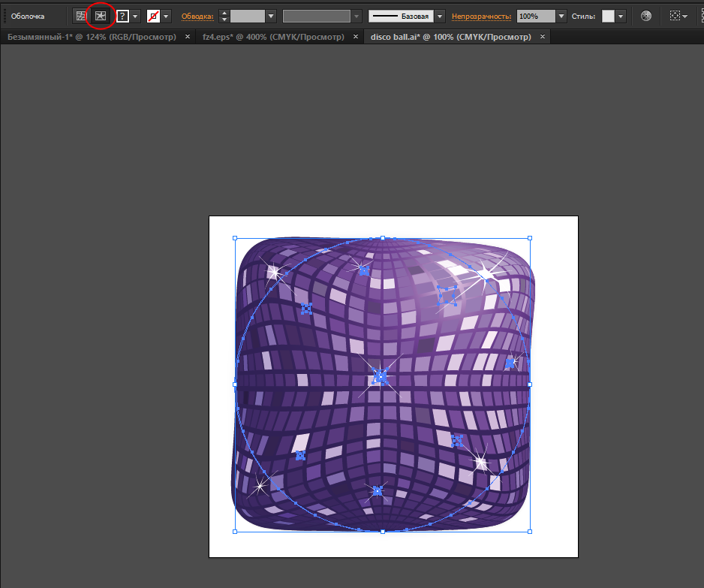
Task: Open the fill color dropdown arrow
Action: (x=135, y=16)
